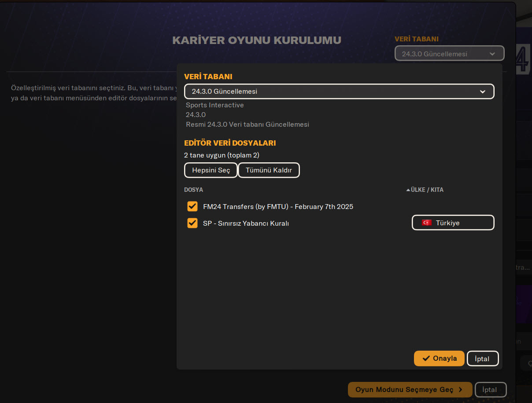Screen dimensions: 532x403
Task: Click the Turkish flag icon next to Türkiye
Action: coord(426,223)
